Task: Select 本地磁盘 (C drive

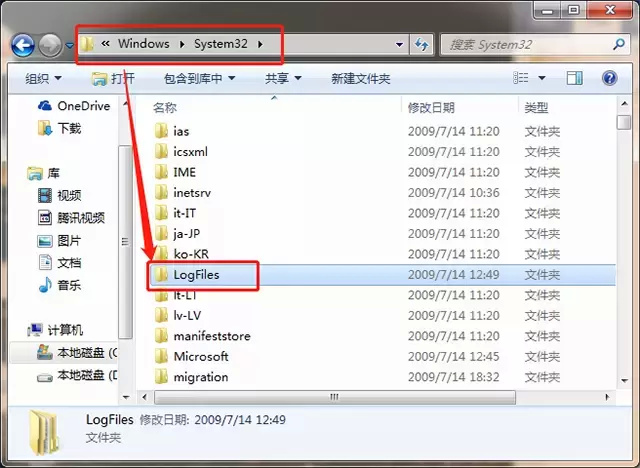Action: pos(77,353)
